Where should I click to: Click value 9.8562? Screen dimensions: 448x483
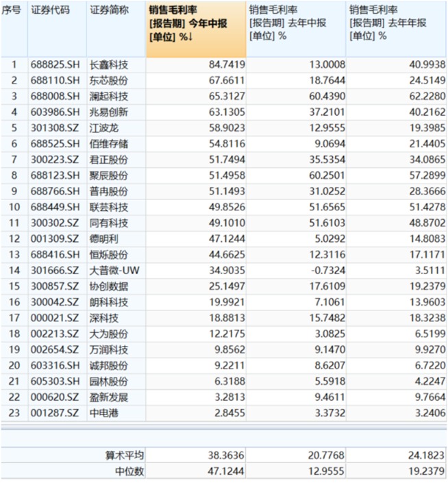click(229, 349)
